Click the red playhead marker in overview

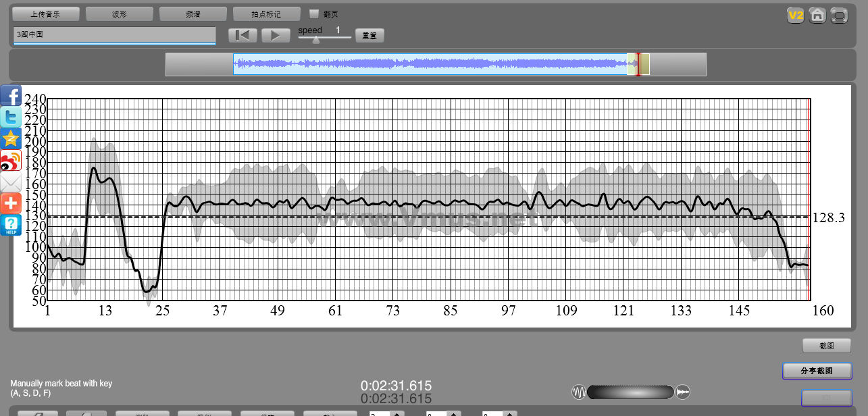[x=638, y=64]
